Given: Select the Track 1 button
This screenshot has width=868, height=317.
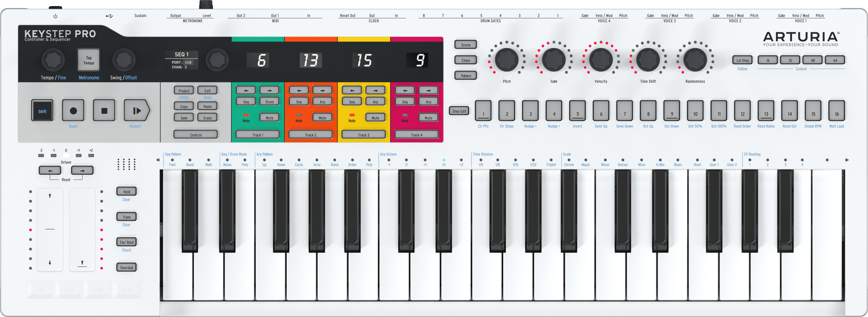Looking at the screenshot, I should (258, 135).
